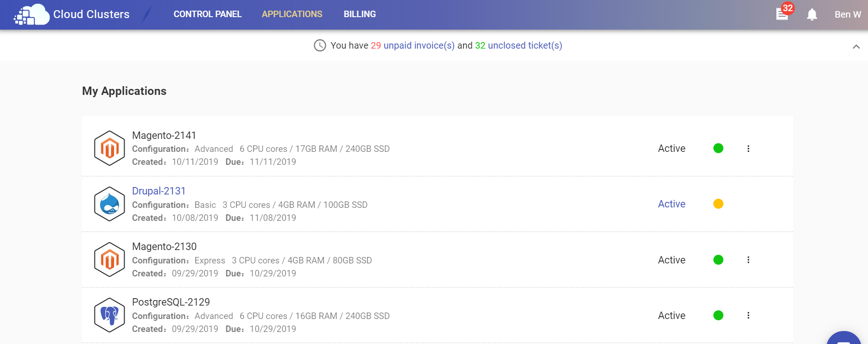The image size is (868, 344).
Task: Click the due date 11/11/2019
Action: point(273,162)
